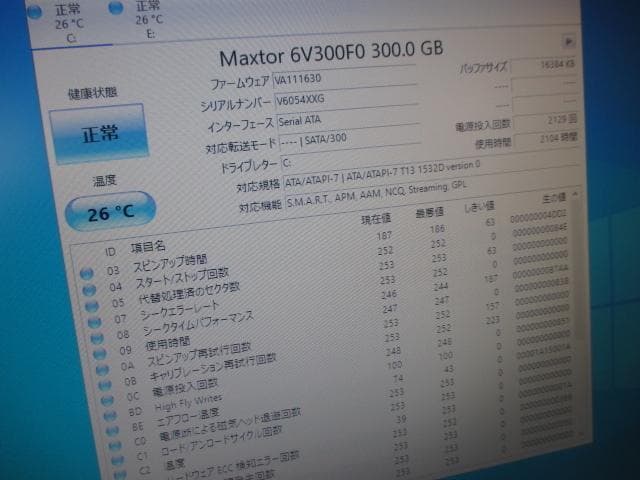Select the High Fly Writes attribute name
Viewport: 640px width, 480px height.
(x=189, y=403)
